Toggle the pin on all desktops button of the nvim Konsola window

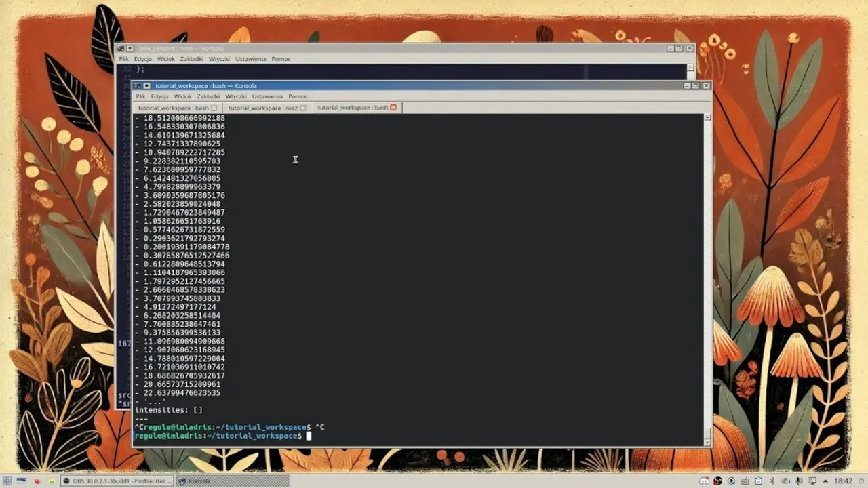tap(131, 49)
